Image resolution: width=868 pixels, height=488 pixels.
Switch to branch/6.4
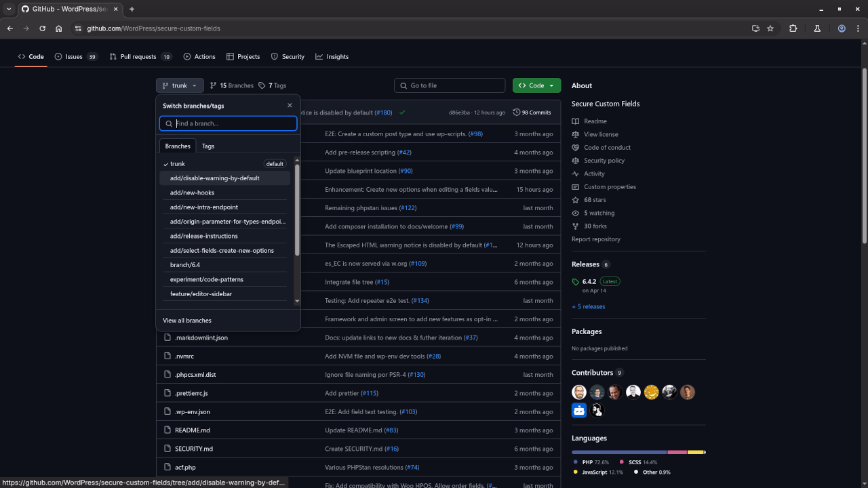[224, 265]
